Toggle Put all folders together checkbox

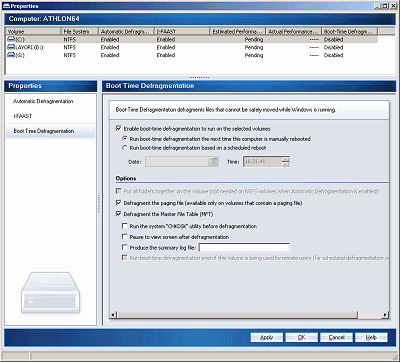coord(118,191)
